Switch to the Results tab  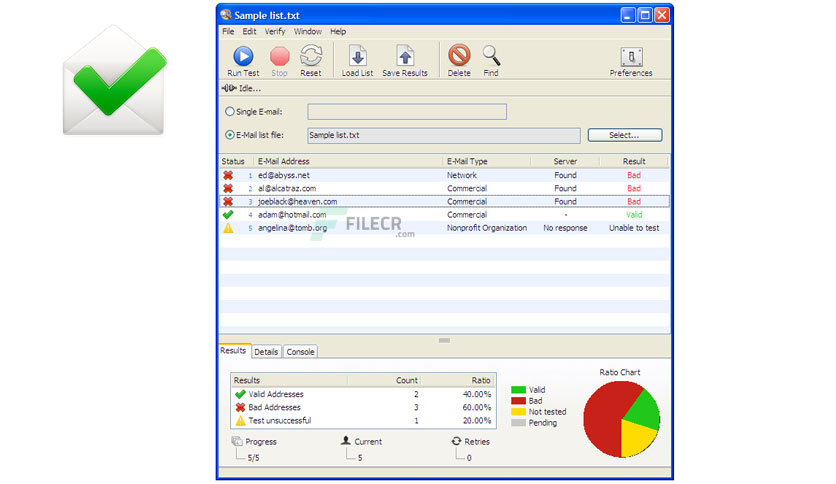click(x=234, y=350)
